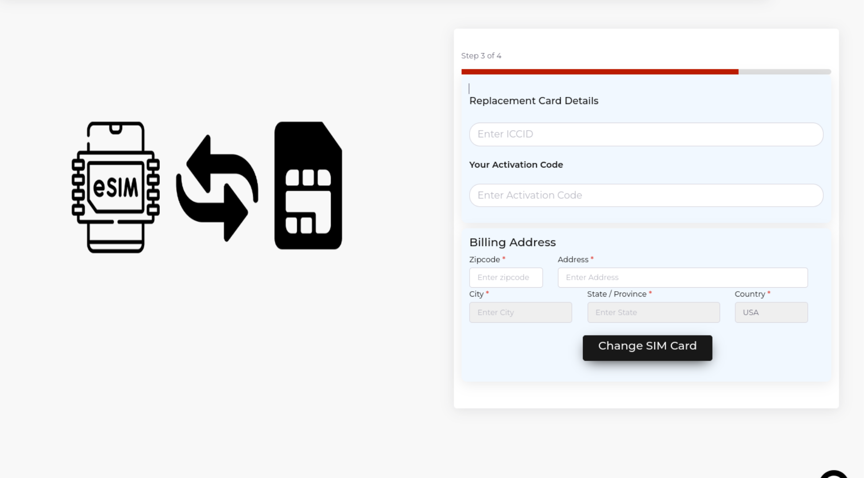The image size is (868, 478).
Task: Click the Enter City field
Action: (x=520, y=312)
